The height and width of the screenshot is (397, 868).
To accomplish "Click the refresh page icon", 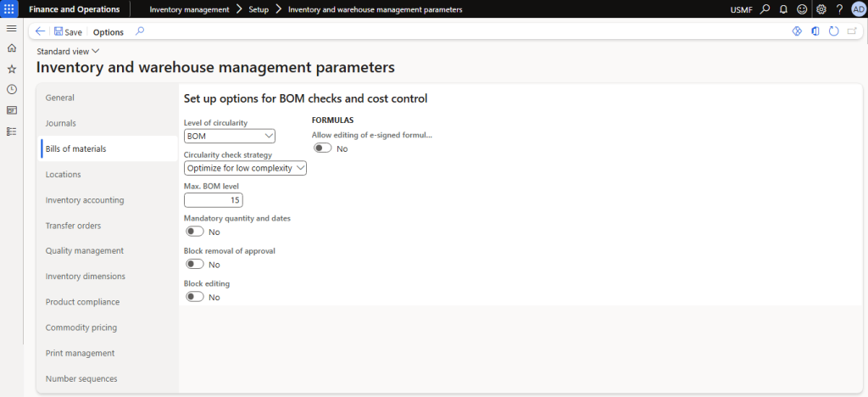I will (x=833, y=31).
